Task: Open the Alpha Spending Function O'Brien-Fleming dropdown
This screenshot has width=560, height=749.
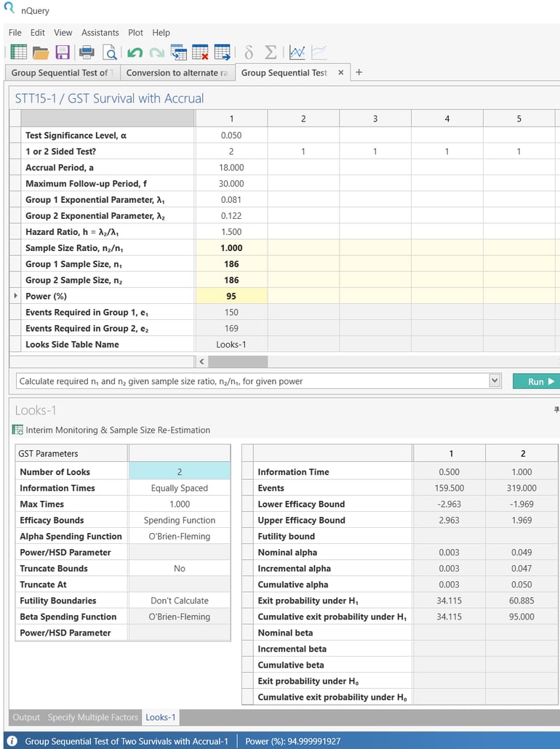Action: pos(179,536)
